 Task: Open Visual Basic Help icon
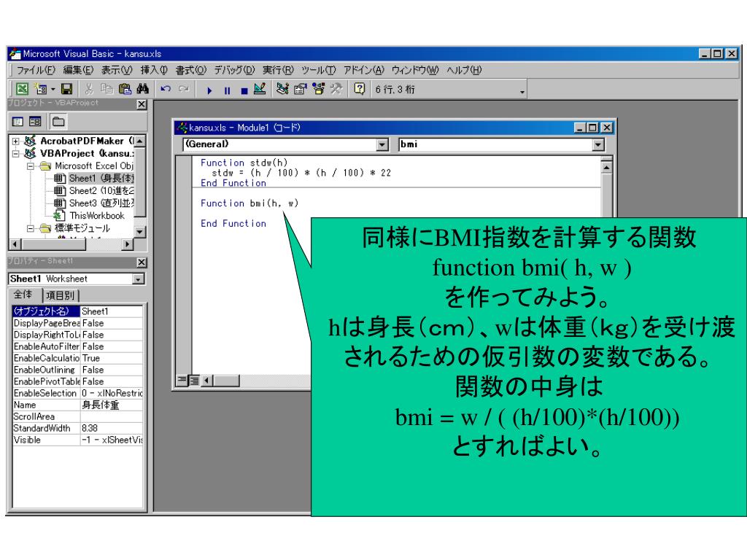click(x=360, y=89)
